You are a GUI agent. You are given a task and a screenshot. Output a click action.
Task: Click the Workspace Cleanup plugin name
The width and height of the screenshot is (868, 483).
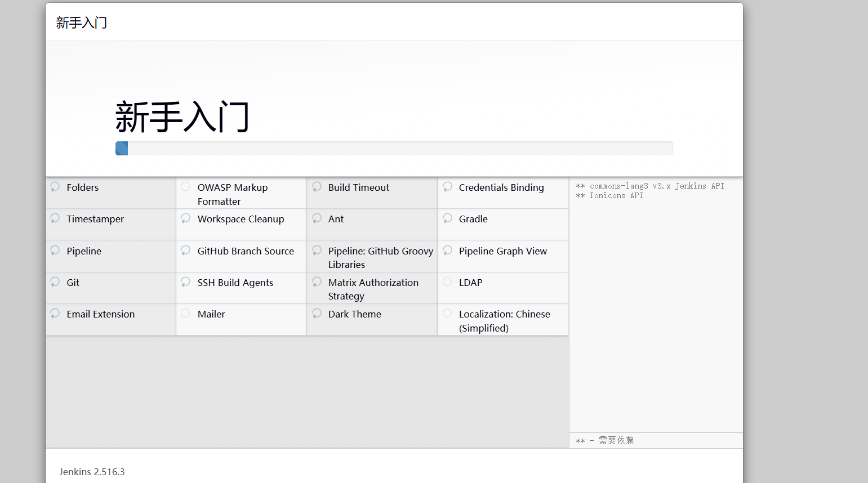[x=241, y=219]
